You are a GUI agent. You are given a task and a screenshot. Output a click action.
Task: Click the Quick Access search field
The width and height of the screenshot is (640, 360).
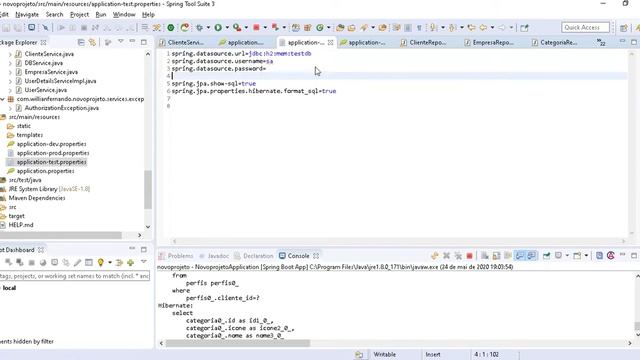pos(585,27)
